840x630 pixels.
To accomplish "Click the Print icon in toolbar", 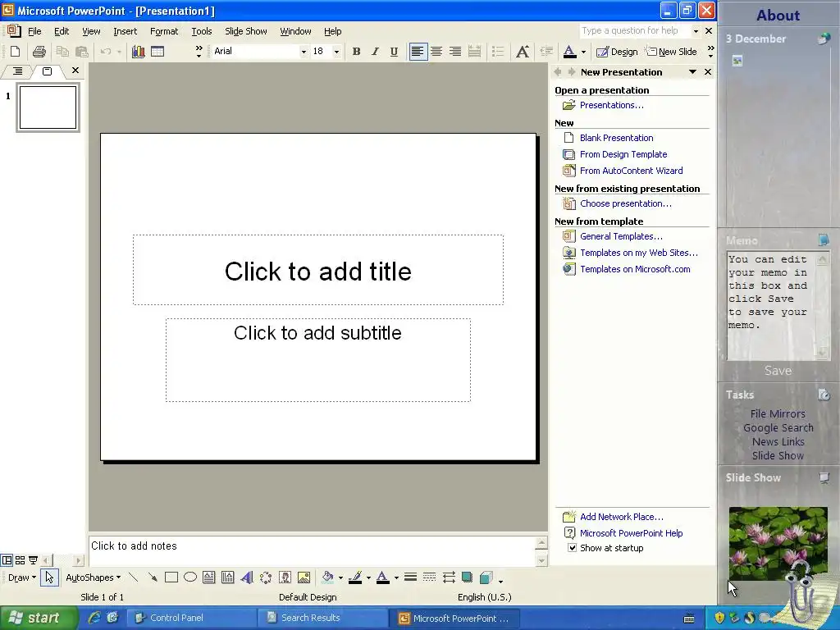I will [x=39, y=52].
